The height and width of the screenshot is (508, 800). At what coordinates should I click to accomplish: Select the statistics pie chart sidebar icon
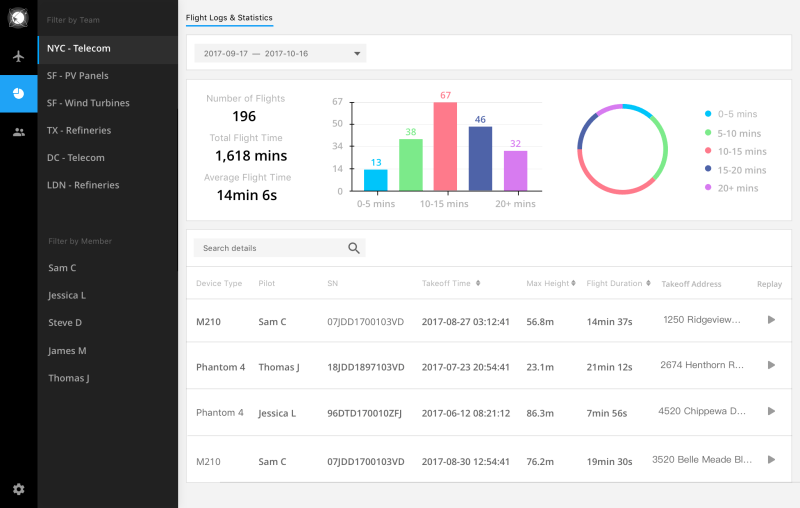18,93
